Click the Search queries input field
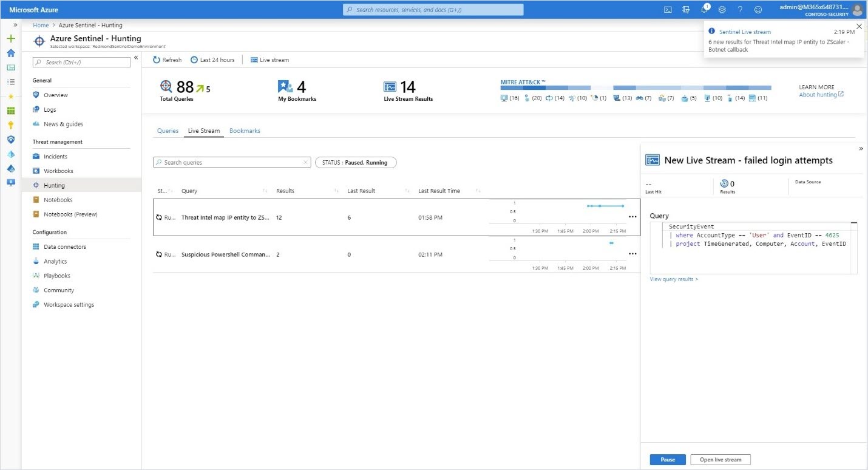Image resolution: width=868 pixels, height=470 pixels. click(231, 162)
